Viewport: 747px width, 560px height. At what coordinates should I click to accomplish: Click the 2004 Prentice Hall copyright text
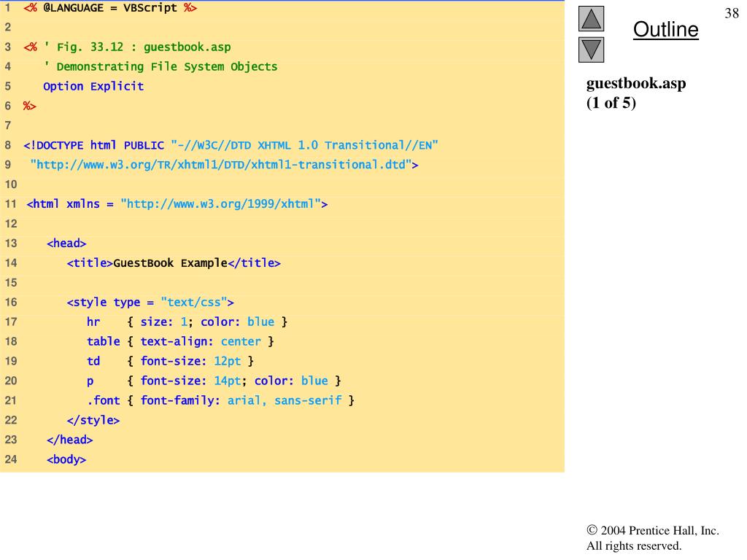pos(653,531)
